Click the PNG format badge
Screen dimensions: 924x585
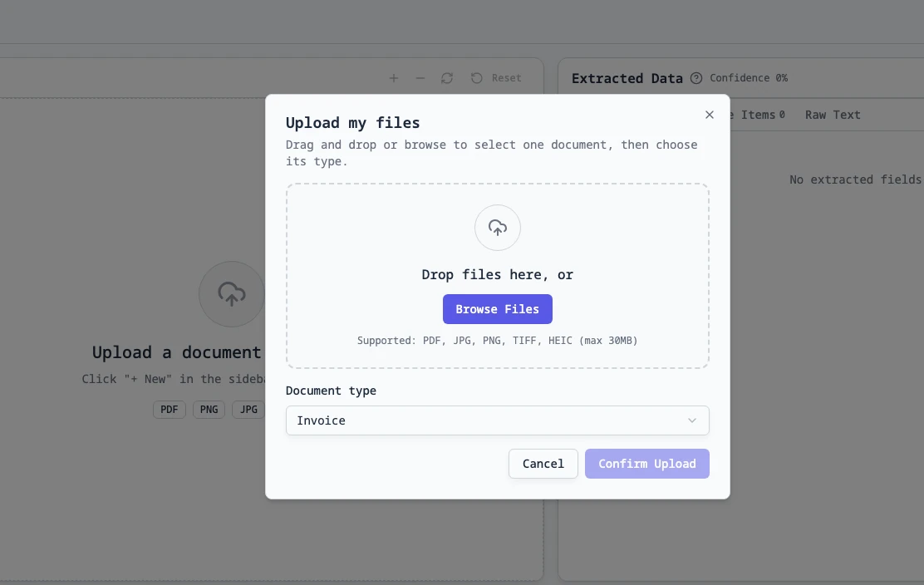(x=209, y=410)
